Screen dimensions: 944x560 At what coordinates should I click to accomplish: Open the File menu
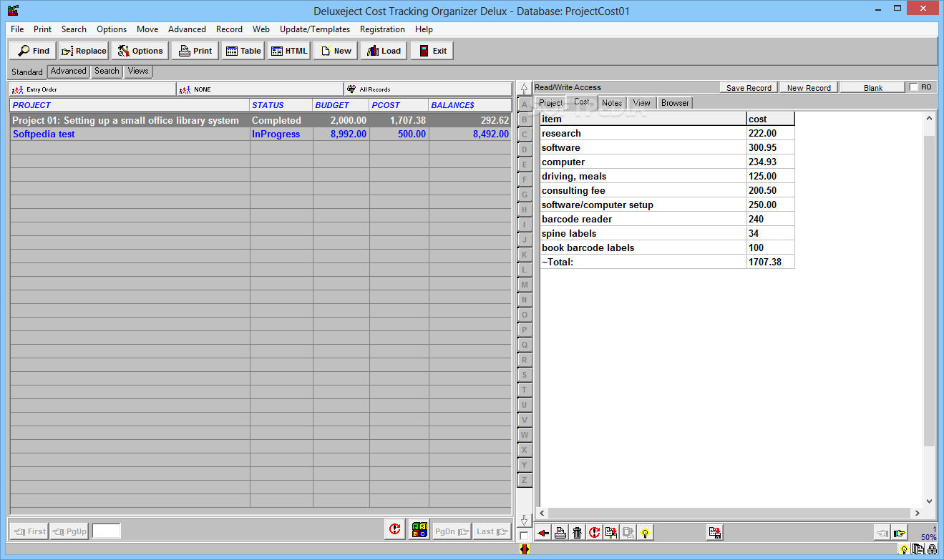coord(17,29)
